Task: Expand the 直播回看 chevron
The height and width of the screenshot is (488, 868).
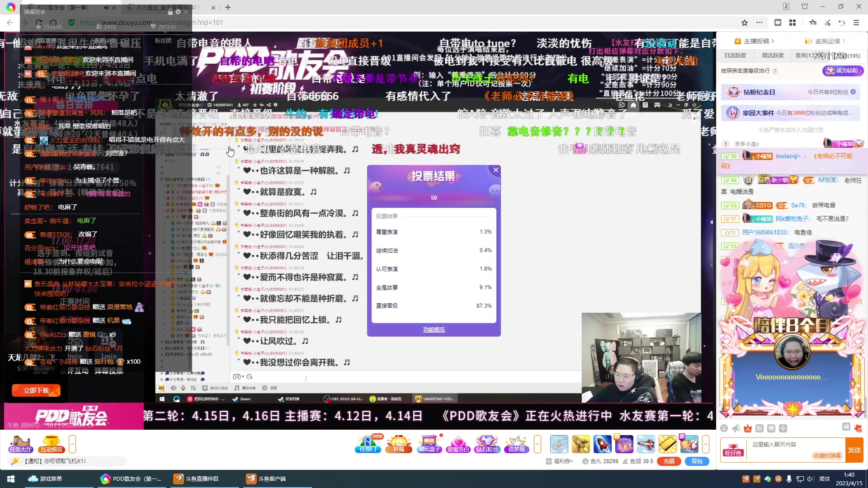Action: coord(844,41)
